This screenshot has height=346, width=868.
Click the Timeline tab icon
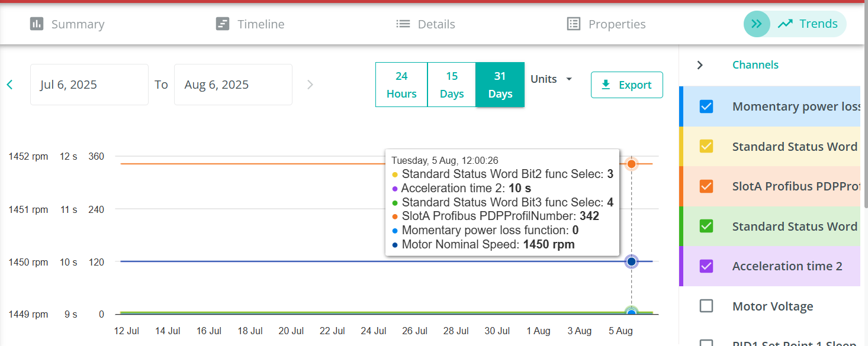tap(223, 24)
